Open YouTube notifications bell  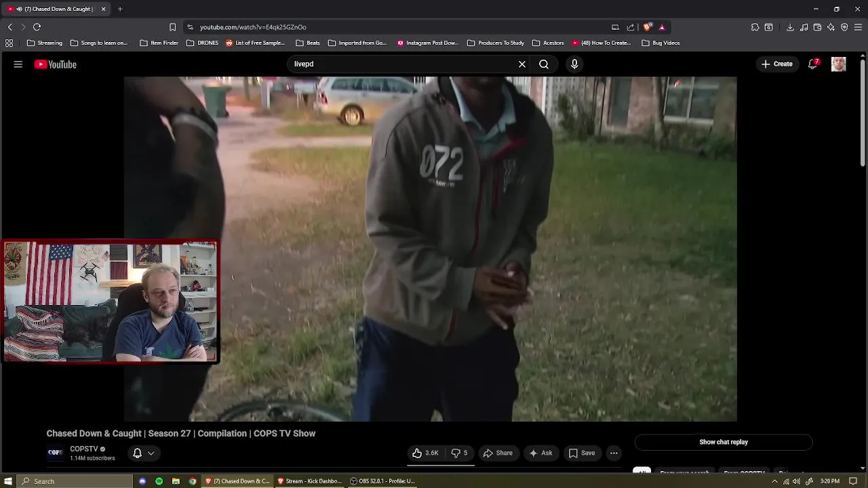812,64
